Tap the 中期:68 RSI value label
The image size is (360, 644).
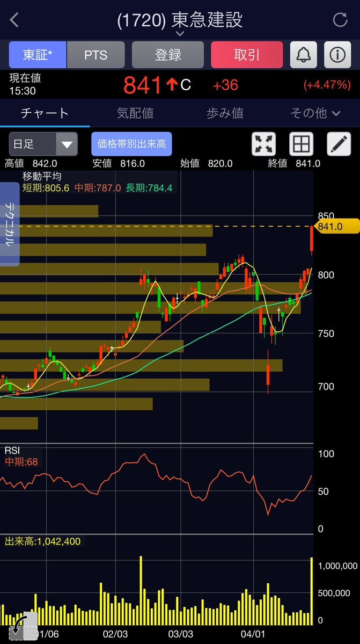21,461
